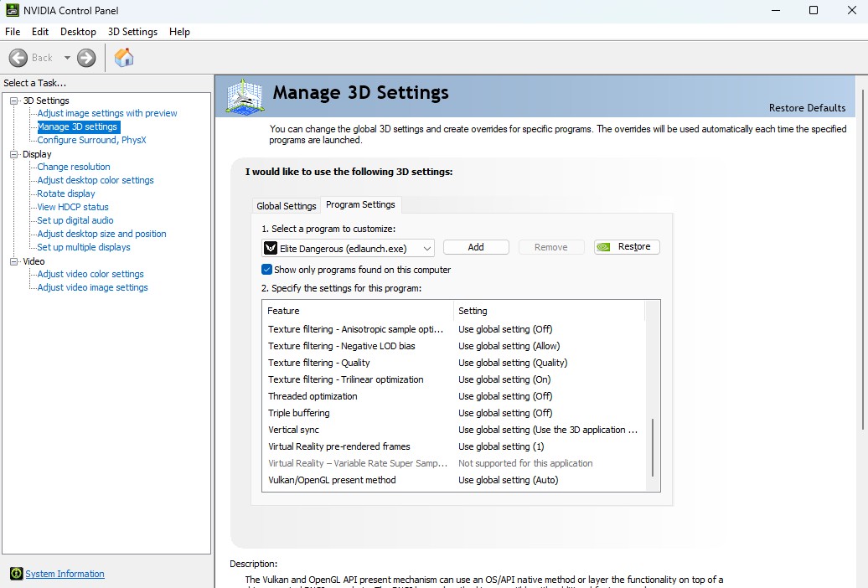
Task: Select the Program Settings tab
Action: 360,204
